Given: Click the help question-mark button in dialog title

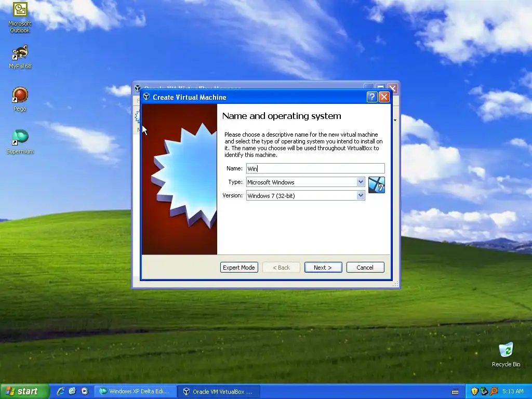Looking at the screenshot, I should [x=372, y=97].
